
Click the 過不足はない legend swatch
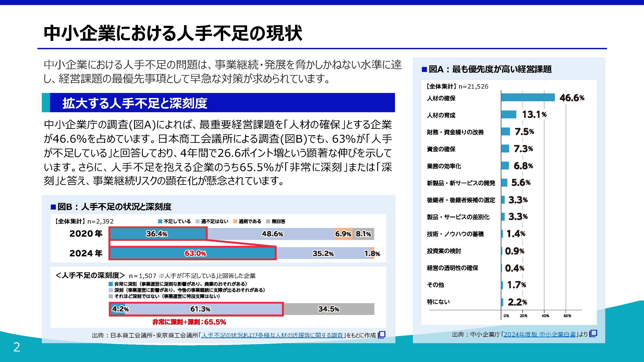point(198,221)
